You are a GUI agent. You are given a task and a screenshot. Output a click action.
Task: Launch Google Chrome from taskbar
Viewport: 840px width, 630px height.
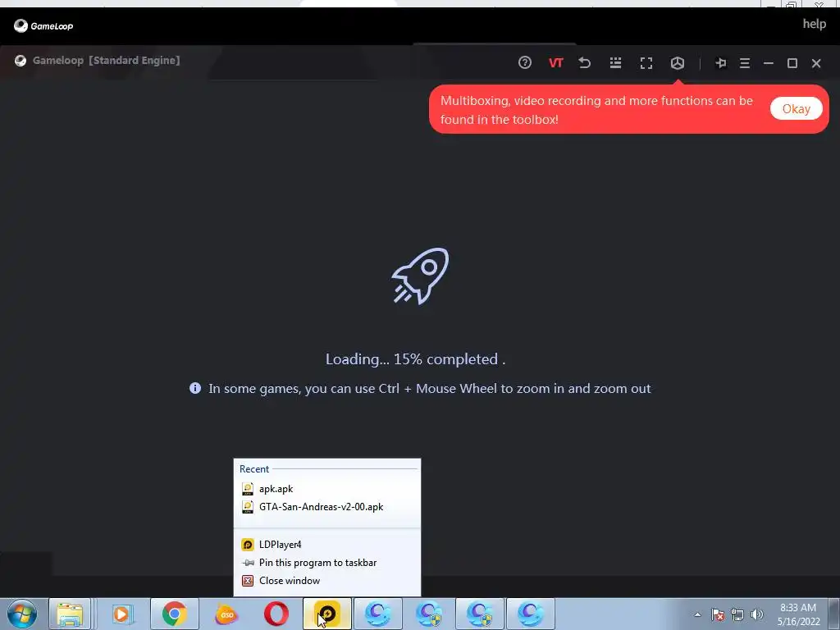click(x=174, y=614)
